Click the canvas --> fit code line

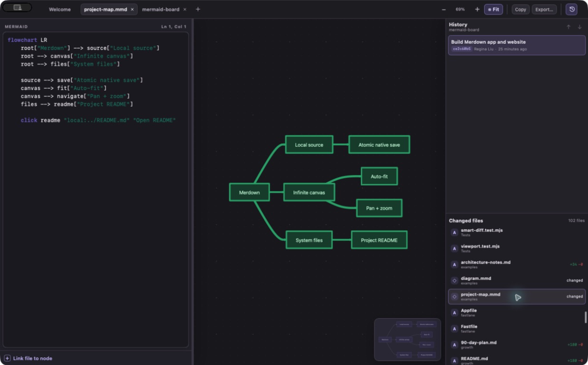tap(64, 88)
